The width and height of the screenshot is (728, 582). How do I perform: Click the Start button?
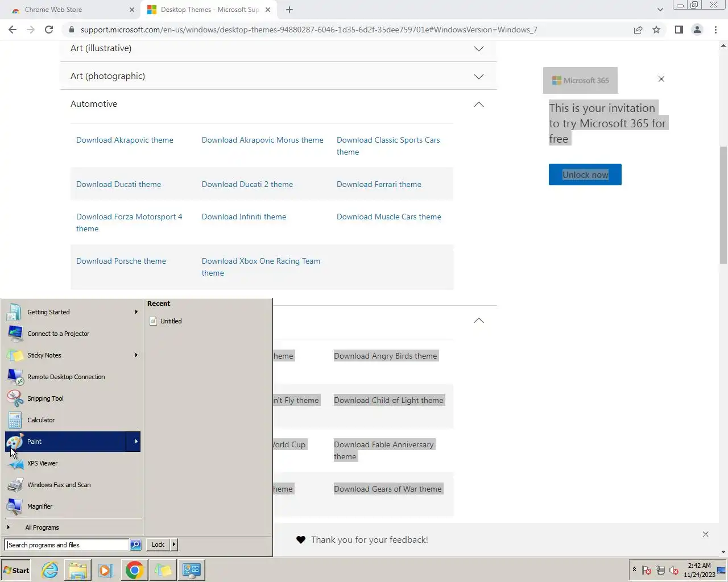coord(16,570)
